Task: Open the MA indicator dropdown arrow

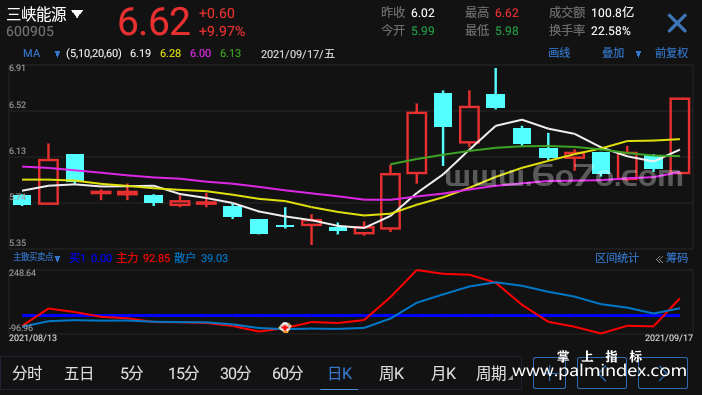Action: click(x=57, y=54)
